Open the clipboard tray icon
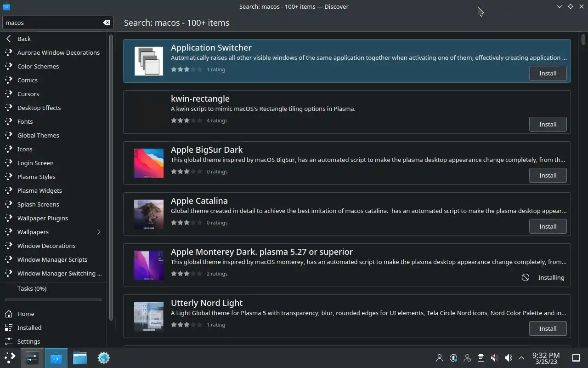588x368 pixels. pos(481,358)
